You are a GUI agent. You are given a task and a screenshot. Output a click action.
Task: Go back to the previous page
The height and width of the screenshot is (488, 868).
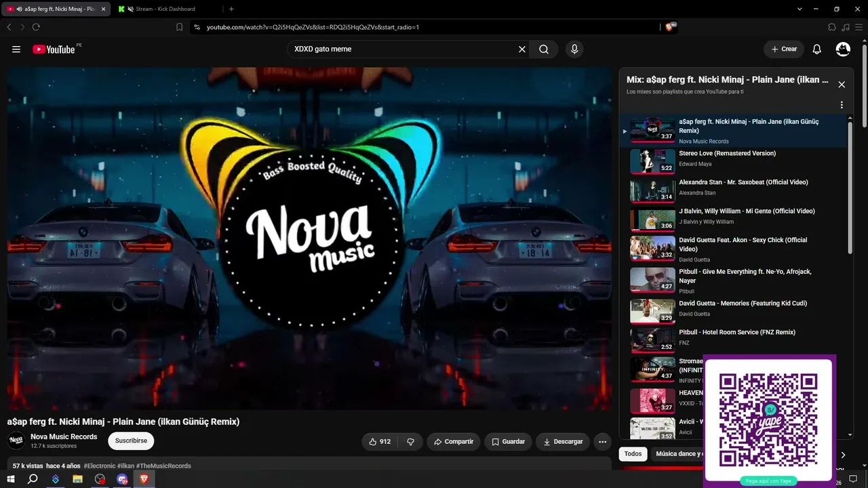tap(9, 27)
